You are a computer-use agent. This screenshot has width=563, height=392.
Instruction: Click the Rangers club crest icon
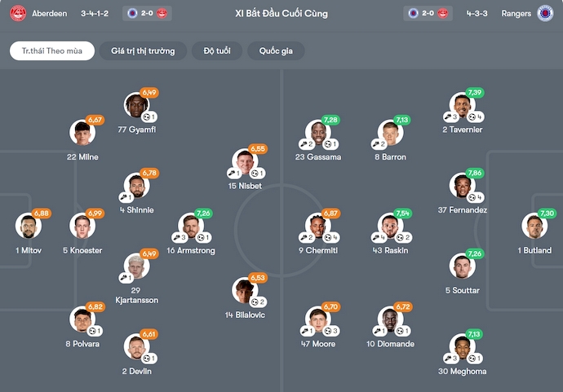click(x=545, y=13)
